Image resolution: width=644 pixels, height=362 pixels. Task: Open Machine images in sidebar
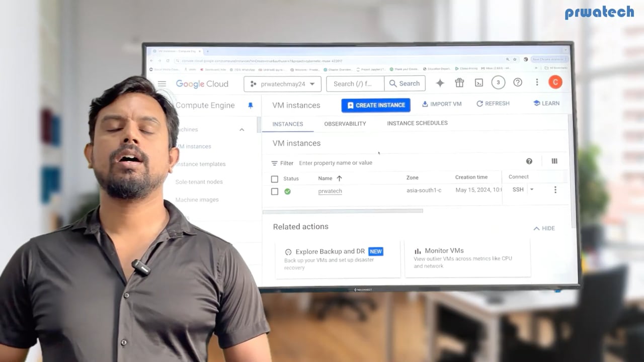coord(197,200)
